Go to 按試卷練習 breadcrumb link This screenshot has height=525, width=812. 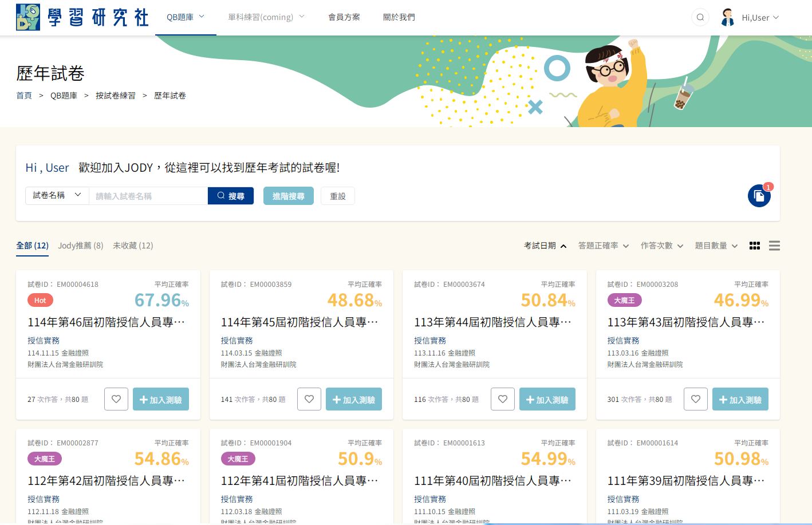click(115, 96)
